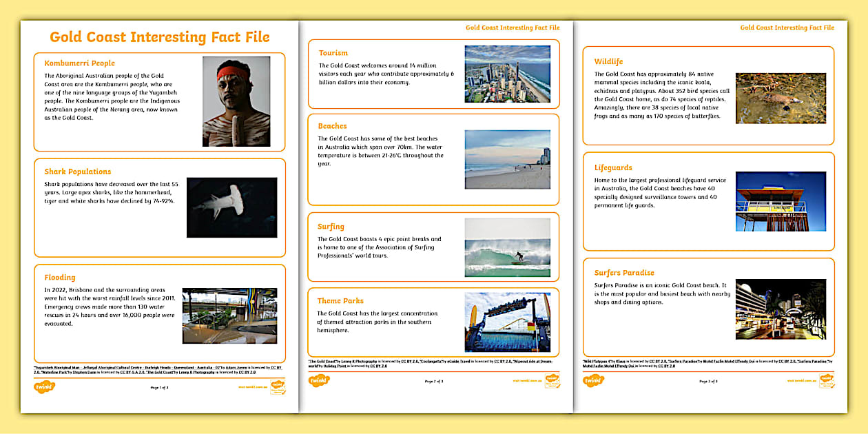
Task: Click the 'Shark Populations' heading
Action: [78, 172]
